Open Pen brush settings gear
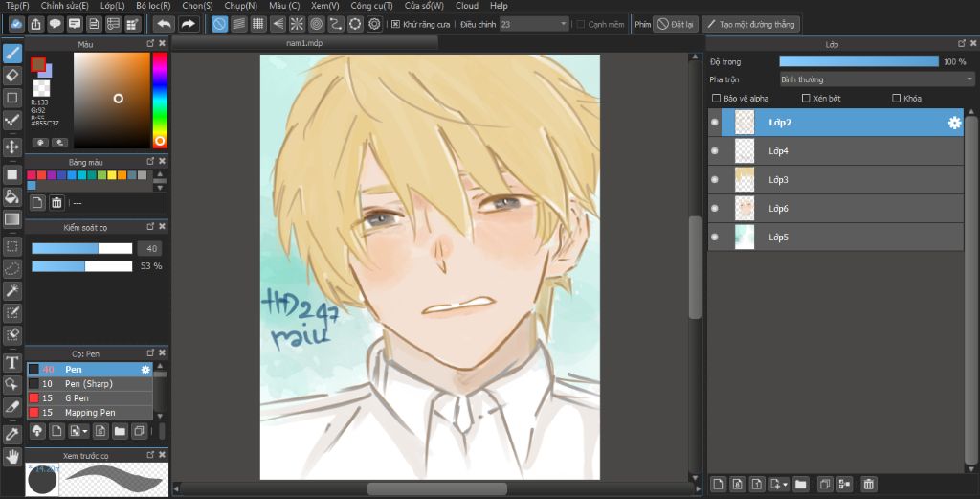 pyautogui.click(x=145, y=370)
